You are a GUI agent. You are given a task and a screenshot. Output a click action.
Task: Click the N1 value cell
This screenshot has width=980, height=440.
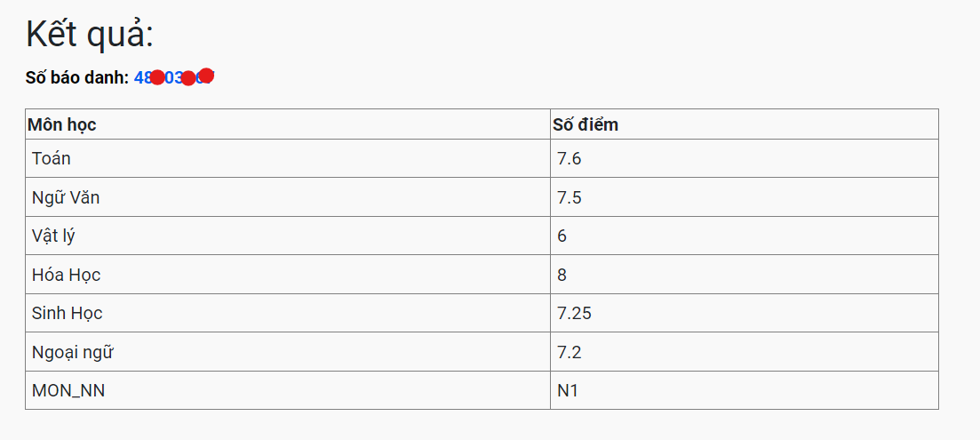tap(568, 390)
